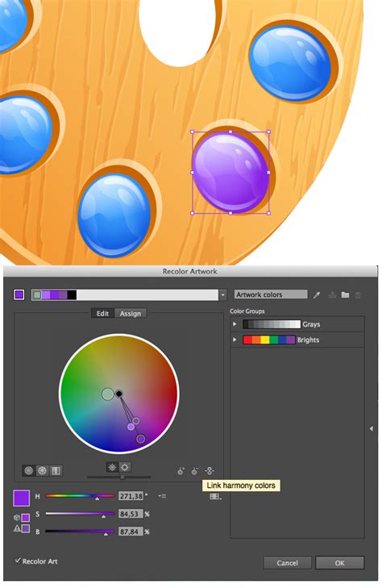382x588 pixels.
Task: Expand the Grays color group
Action: tap(235, 324)
